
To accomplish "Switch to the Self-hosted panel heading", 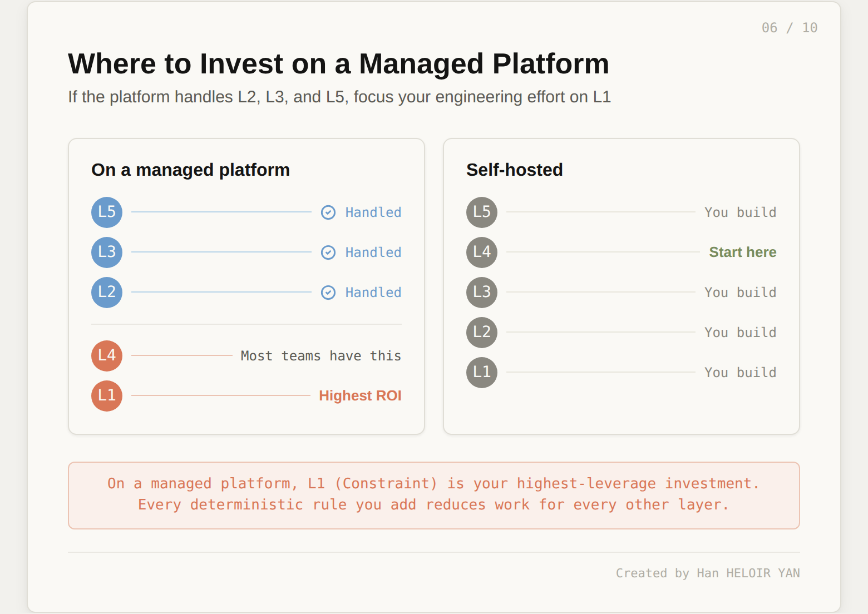I will [x=514, y=170].
